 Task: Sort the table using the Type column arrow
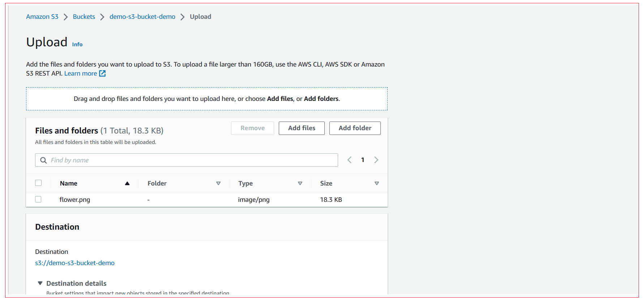[300, 183]
